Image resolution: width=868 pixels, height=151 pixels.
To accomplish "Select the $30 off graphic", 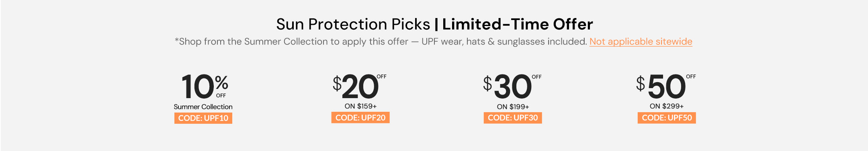I will click(x=512, y=86).
